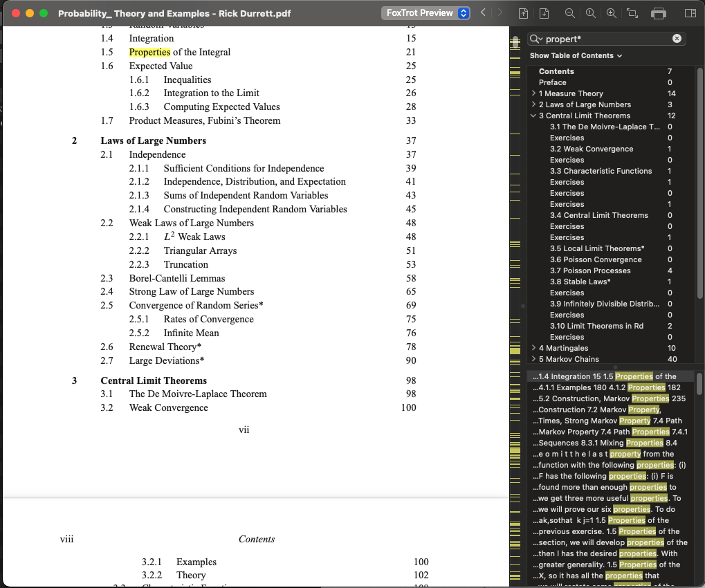Collapse the 3 Central Limit Theorems chapter
Image resolution: width=705 pixels, height=588 pixels.
click(533, 116)
